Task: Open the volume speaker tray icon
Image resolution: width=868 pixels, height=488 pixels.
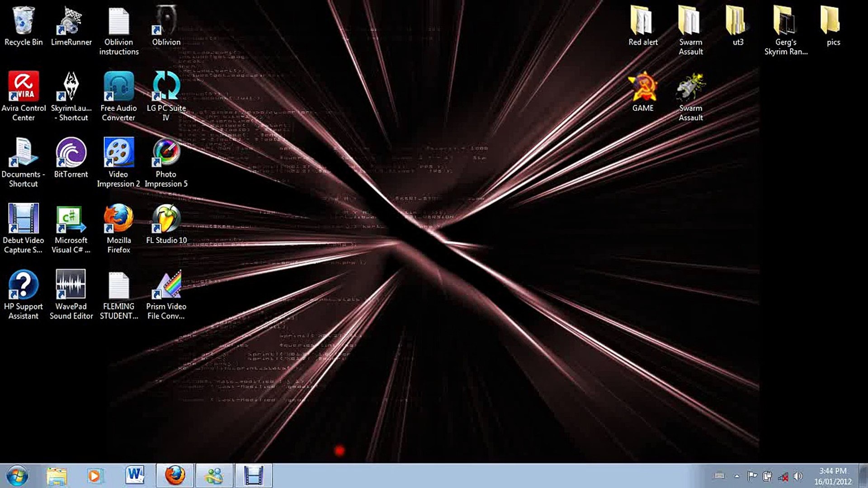Action: [x=798, y=476]
